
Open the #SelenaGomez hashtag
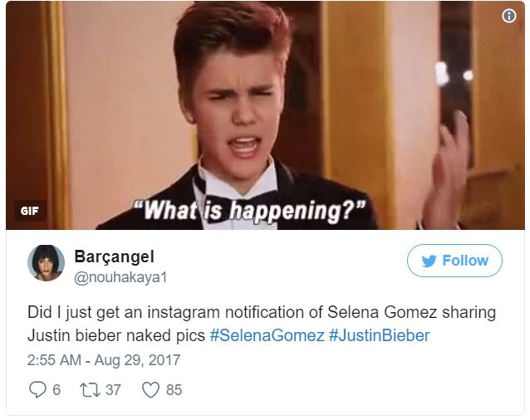pyautogui.click(x=267, y=335)
